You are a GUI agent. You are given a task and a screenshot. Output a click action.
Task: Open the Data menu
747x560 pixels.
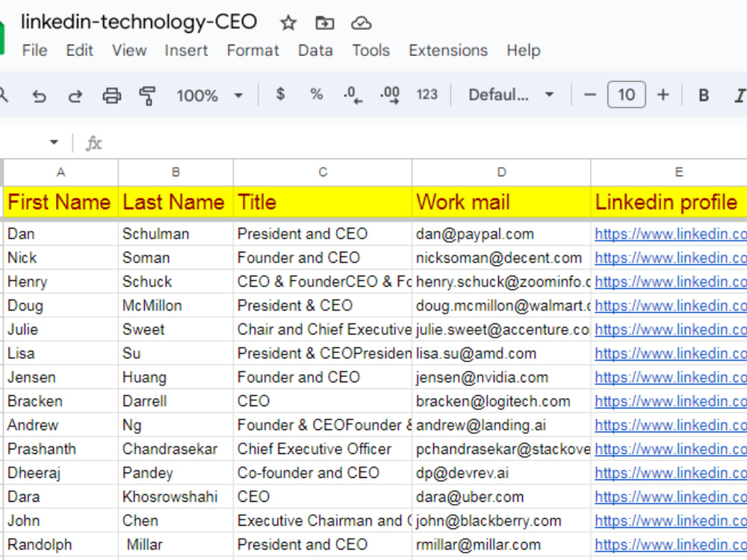(315, 51)
